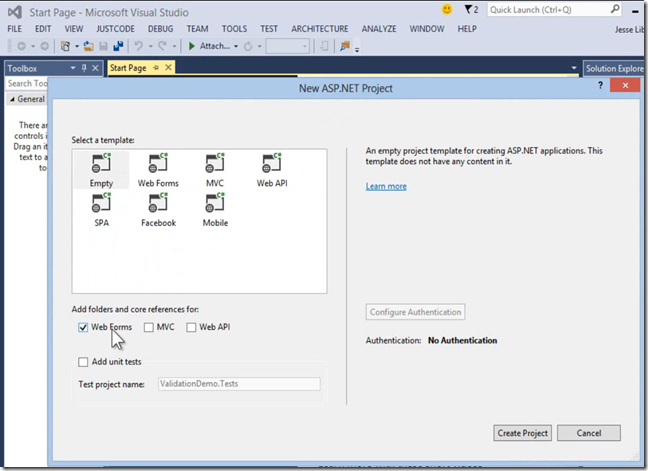Click the Navigate Forward toolbar icon
Viewport: 648px width, 471px height.
pyautogui.click(x=44, y=46)
